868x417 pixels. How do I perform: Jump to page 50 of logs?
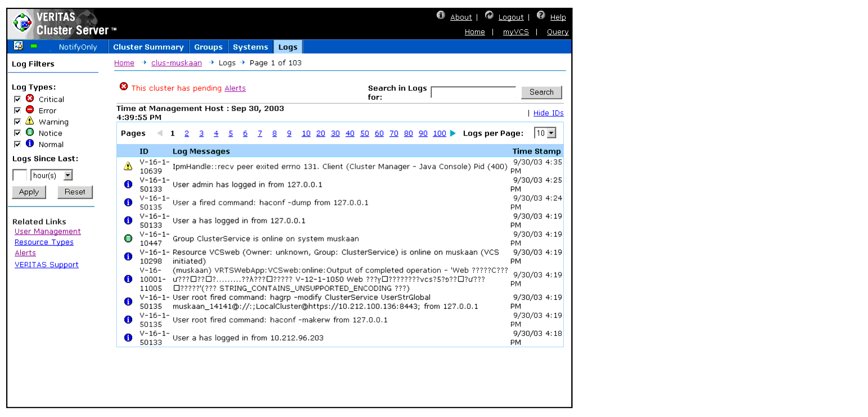tap(364, 133)
